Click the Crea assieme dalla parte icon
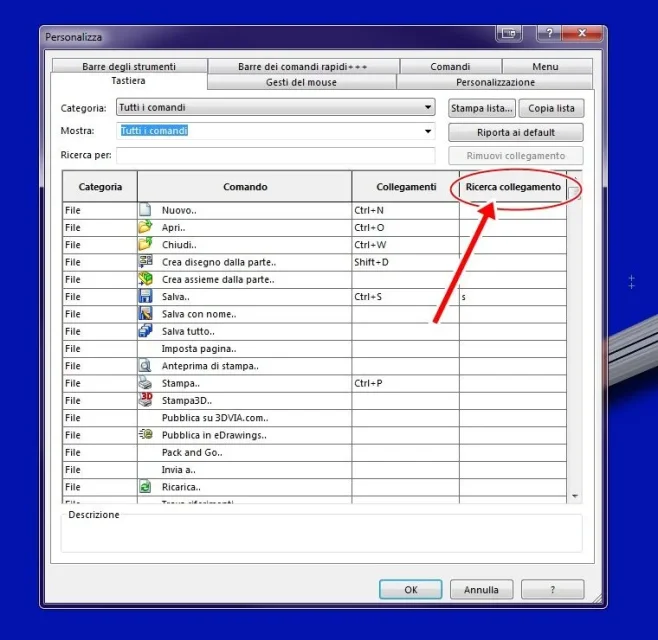 (145, 279)
